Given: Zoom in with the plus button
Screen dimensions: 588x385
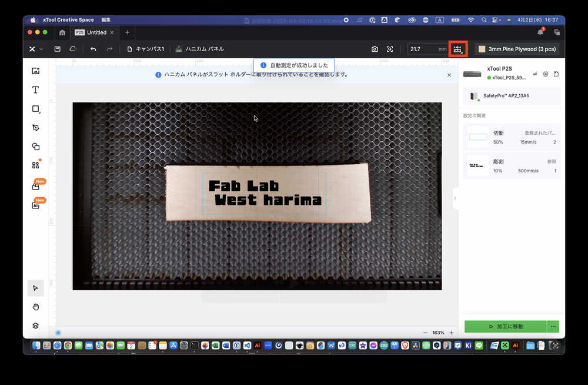Looking at the screenshot, I should coord(452,333).
